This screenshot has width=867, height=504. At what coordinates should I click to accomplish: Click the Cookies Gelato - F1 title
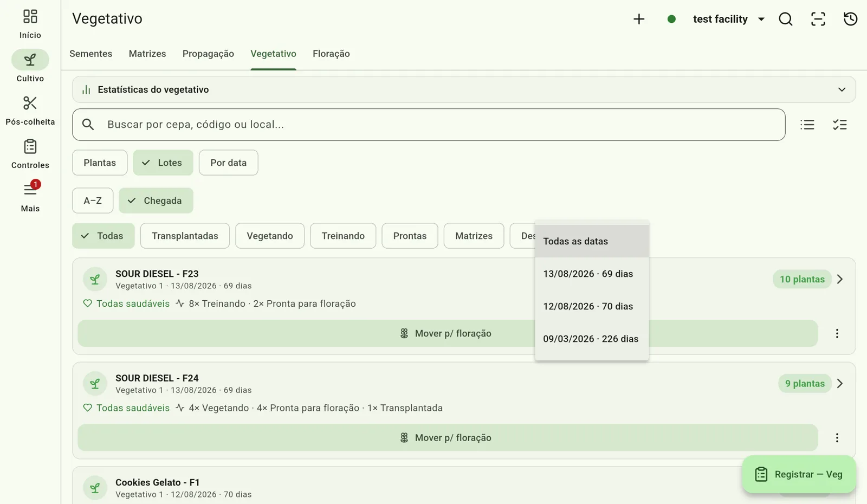(158, 482)
